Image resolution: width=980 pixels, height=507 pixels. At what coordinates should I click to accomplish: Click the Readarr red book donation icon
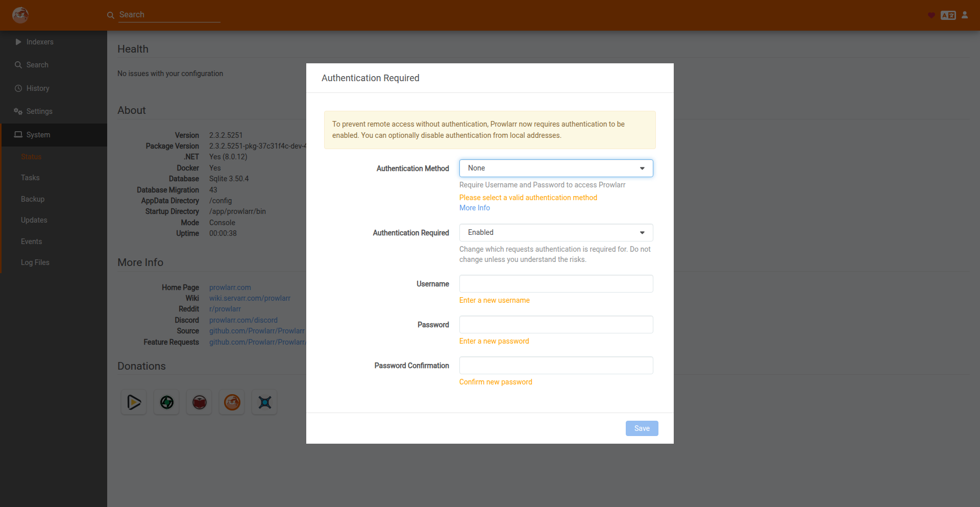199,402
